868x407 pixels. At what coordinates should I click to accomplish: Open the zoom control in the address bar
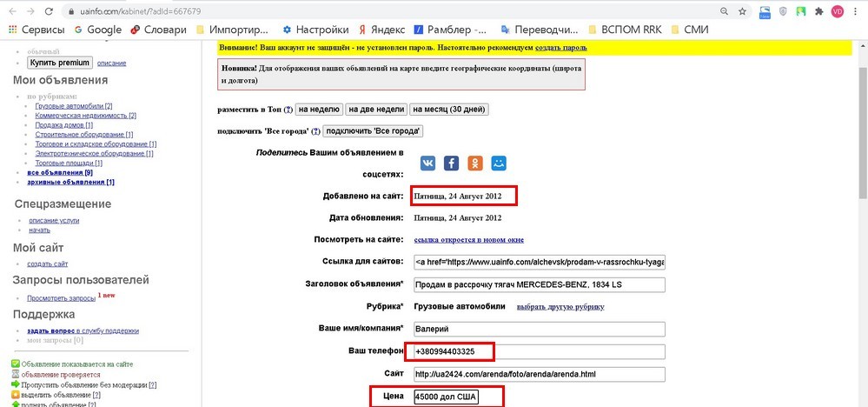point(724,11)
